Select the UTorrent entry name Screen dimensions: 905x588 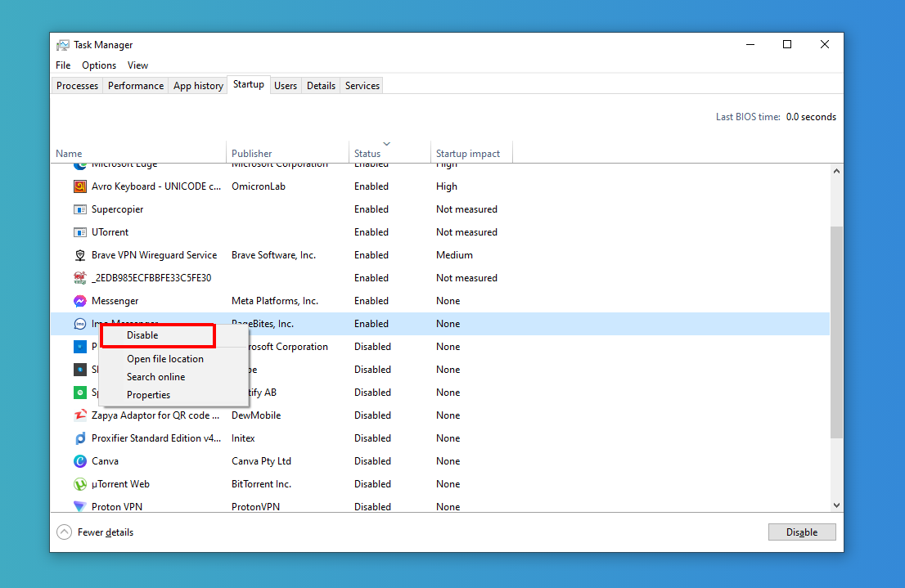[x=110, y=232]
